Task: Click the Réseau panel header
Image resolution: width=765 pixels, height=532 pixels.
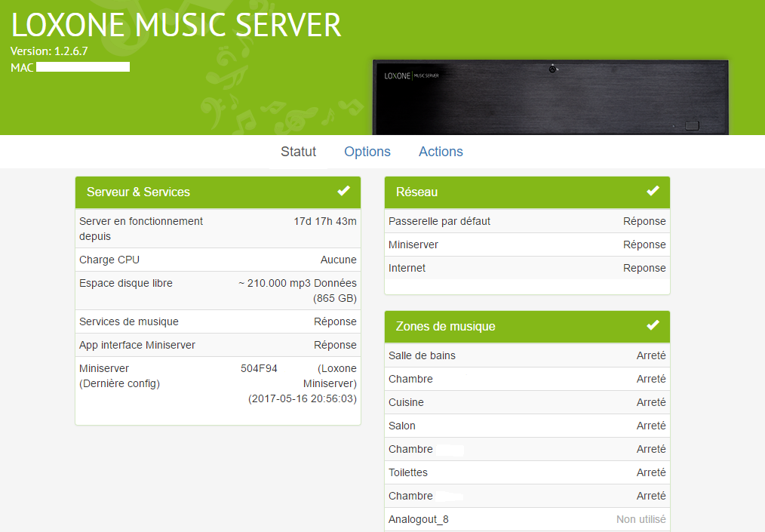Action: 513,192
